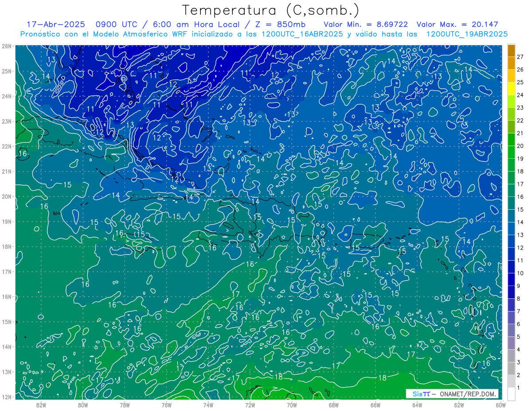
Task: Click the longitude label "82W"
Action: [41, 404]
